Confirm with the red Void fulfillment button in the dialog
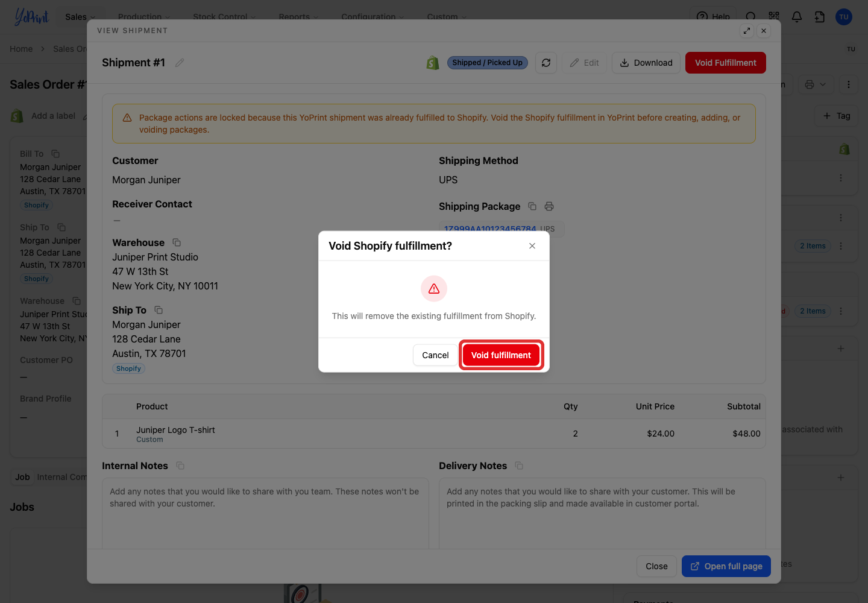Image resolution: width=868 pixels, height=603 pixels. [501, 355]
